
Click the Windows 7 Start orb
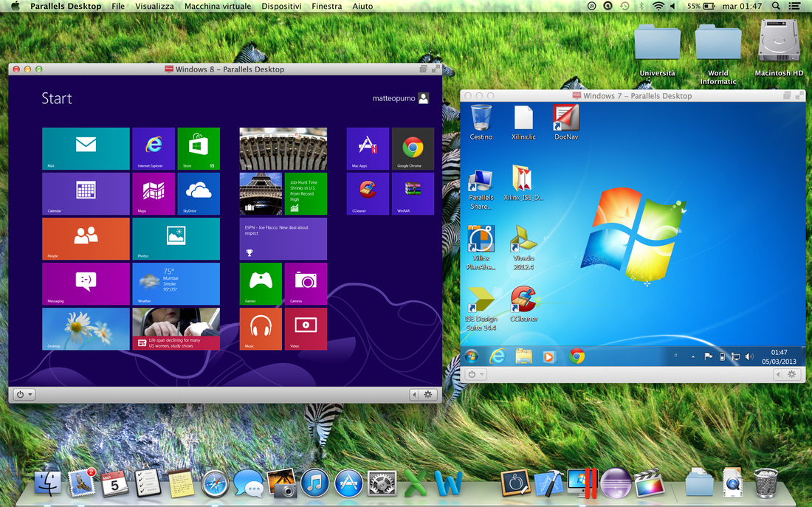[472, 356]
